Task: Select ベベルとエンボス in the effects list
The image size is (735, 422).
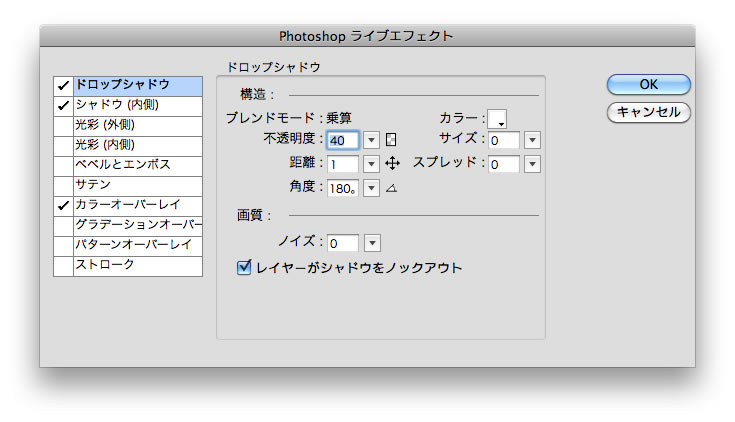Action: pos(137,165)
